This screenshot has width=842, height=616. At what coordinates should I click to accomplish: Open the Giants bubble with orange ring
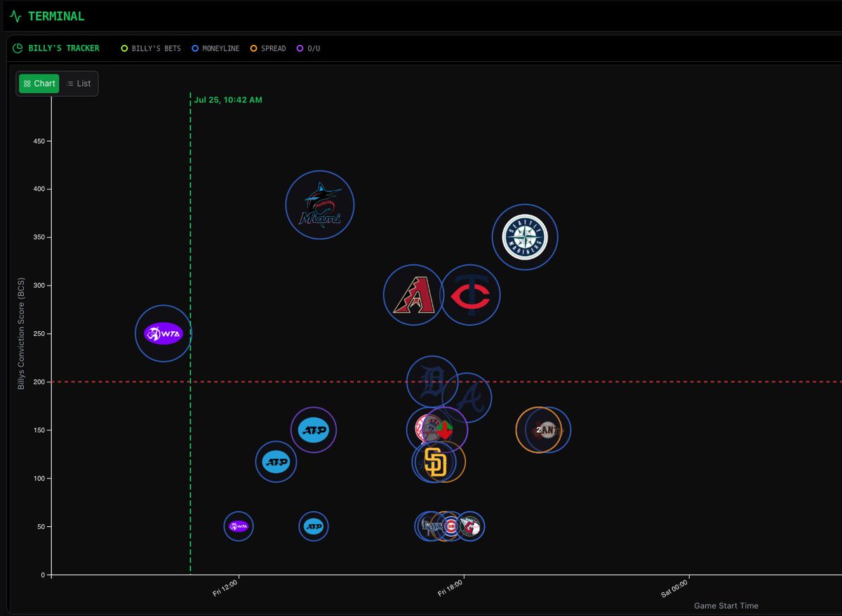click(542, 429)
